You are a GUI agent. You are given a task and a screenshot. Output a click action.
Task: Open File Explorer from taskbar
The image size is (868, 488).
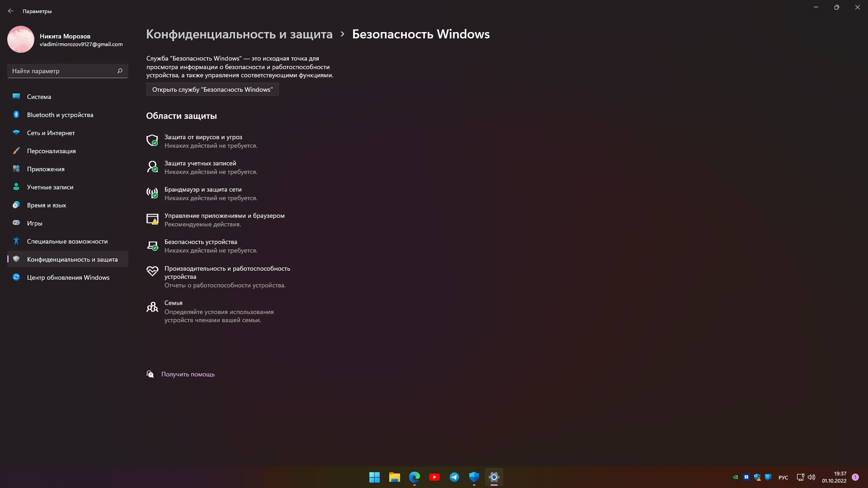pos(394,477)
